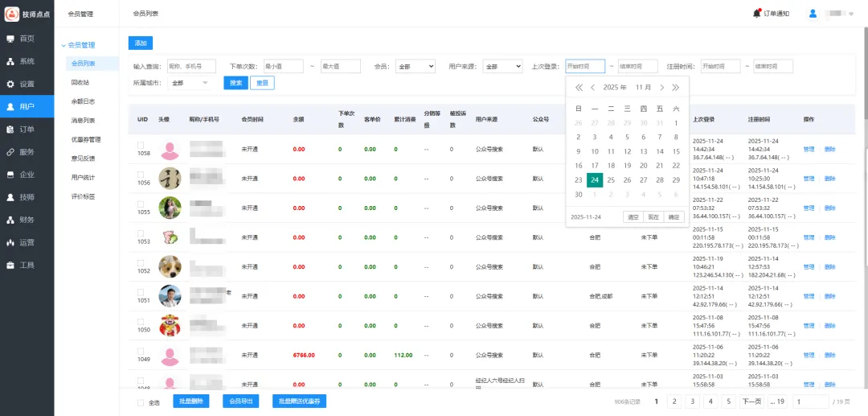This screenshot has width=868, height=416.
Task: Open the 用户来源 dropdown
Action: [x=502, y=66]
